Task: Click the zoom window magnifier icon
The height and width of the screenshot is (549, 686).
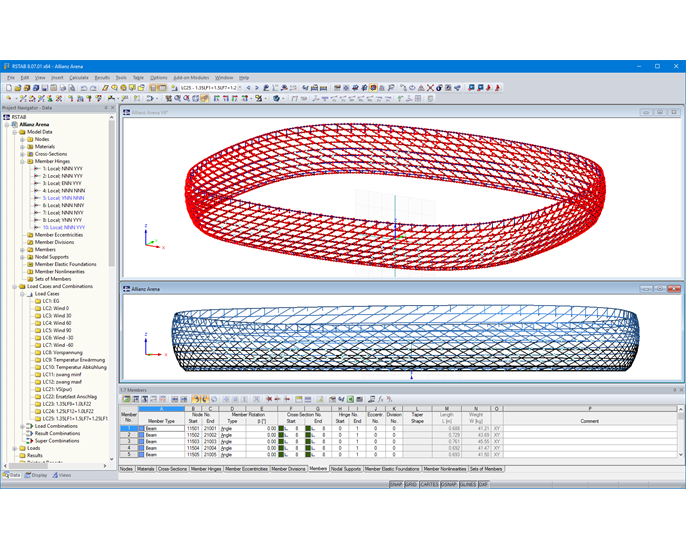Action: click(x=178, y=98)
